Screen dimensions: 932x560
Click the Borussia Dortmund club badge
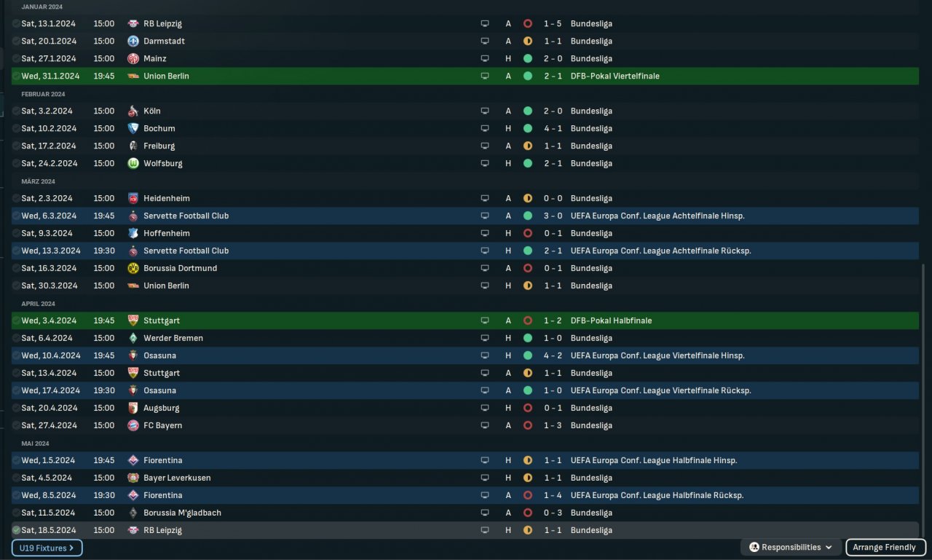(133, 268)
